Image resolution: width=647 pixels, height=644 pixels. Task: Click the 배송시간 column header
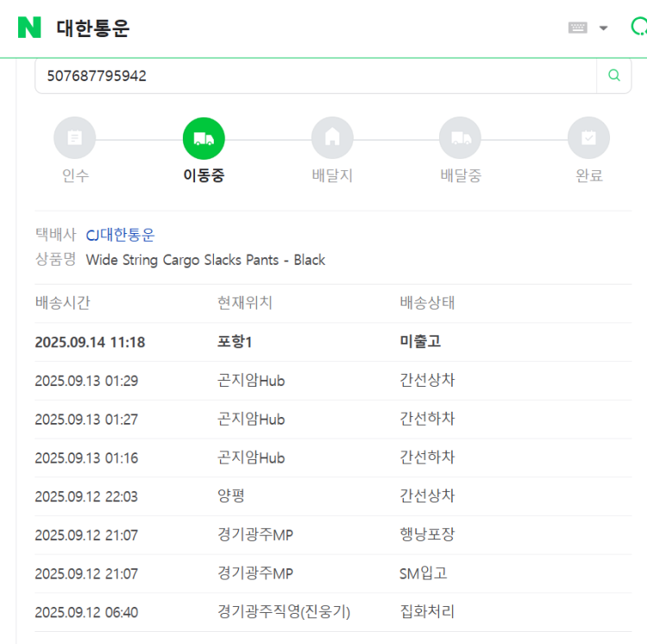coord(63,303)
